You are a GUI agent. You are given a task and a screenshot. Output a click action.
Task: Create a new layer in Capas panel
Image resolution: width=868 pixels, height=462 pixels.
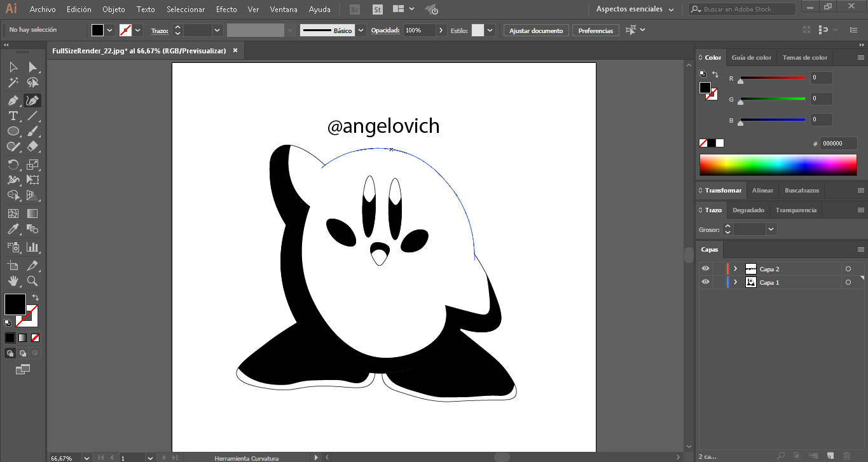pyautogui.click(x=830, y=456)
